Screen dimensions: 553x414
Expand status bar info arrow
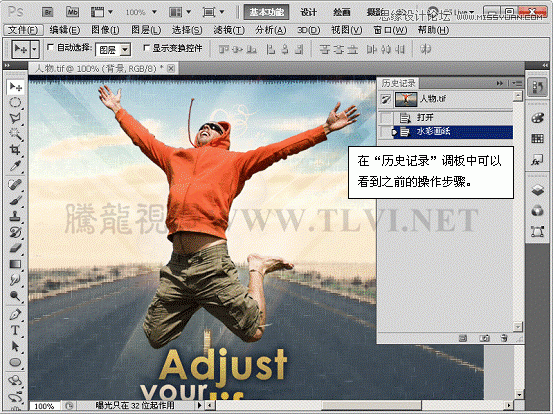pos(199,406)
